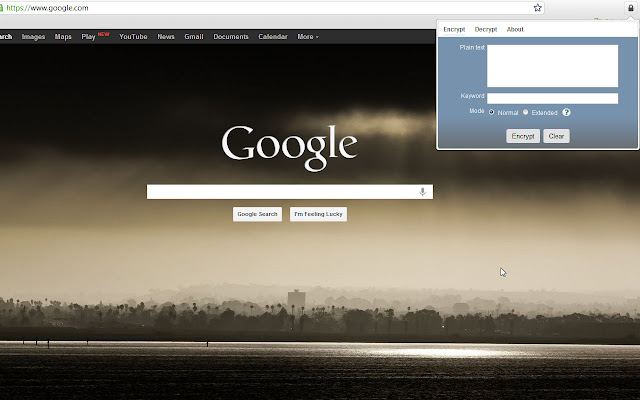
Task: Expand the More dropdown in Google bar
Action: click(x=308, y=37)
